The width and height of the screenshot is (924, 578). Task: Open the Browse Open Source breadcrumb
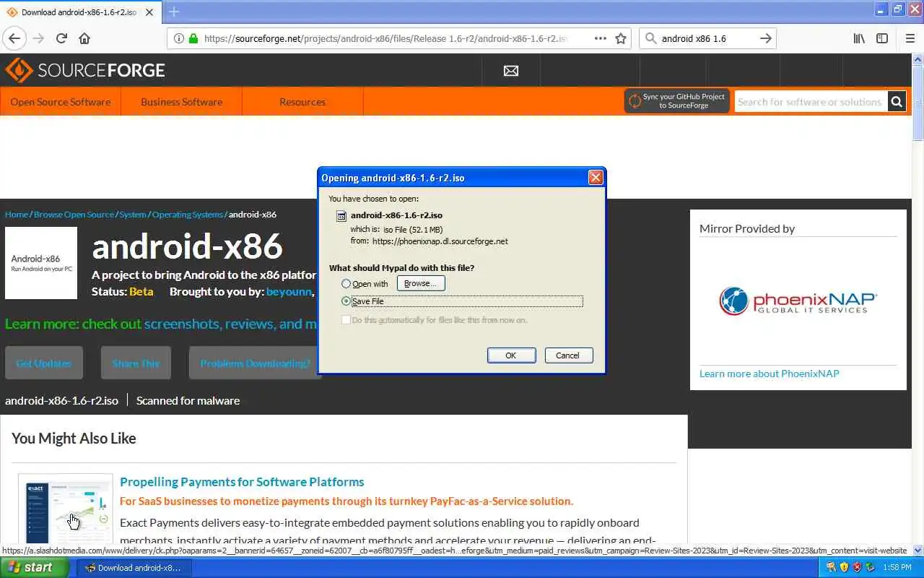(74, 215)
